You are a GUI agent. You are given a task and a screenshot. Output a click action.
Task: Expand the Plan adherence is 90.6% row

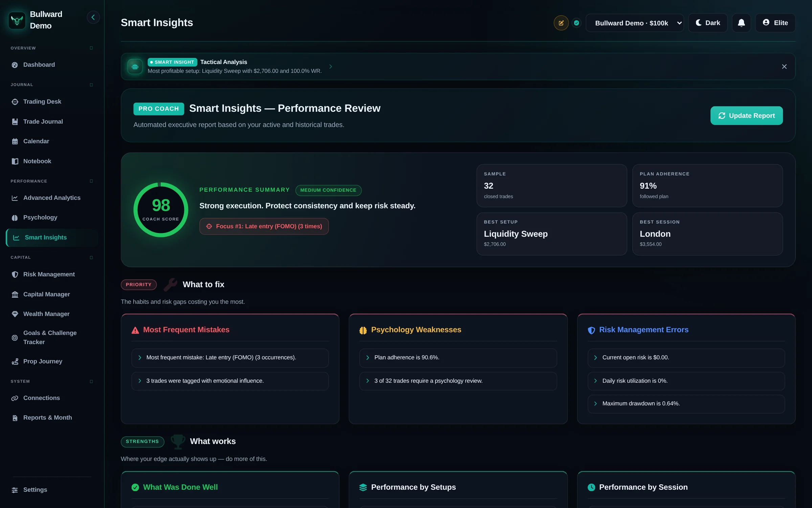click(x=458, y=358)
